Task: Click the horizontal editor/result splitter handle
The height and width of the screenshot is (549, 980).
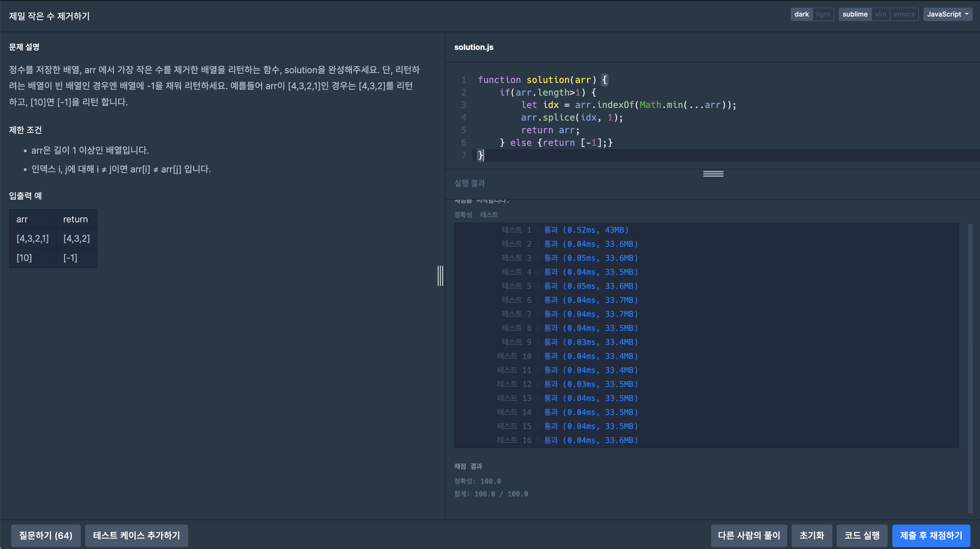Action: coord(713,174)
